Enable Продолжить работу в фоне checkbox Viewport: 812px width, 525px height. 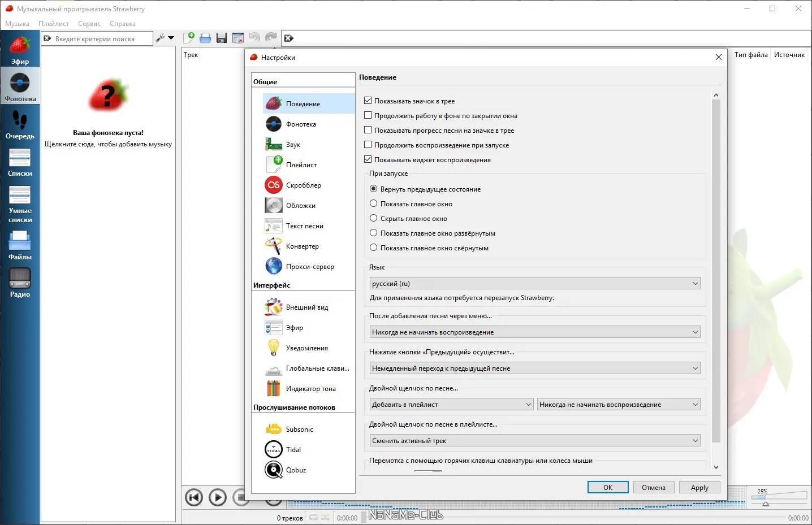coord(368,115)
